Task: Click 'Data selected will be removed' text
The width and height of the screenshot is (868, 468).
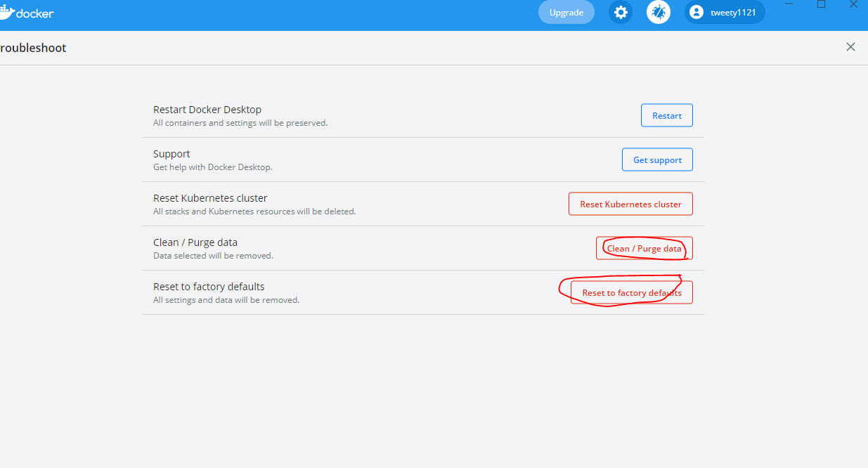Action: (x=213, y=256)
